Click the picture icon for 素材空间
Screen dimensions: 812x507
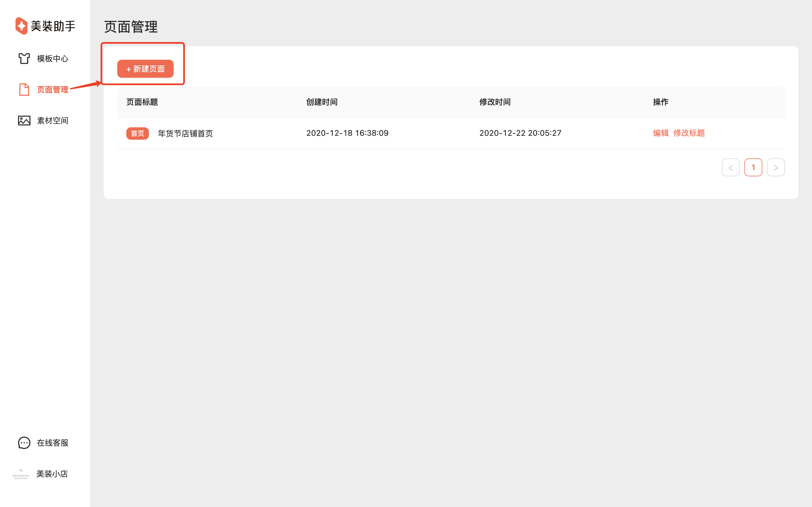24,120
